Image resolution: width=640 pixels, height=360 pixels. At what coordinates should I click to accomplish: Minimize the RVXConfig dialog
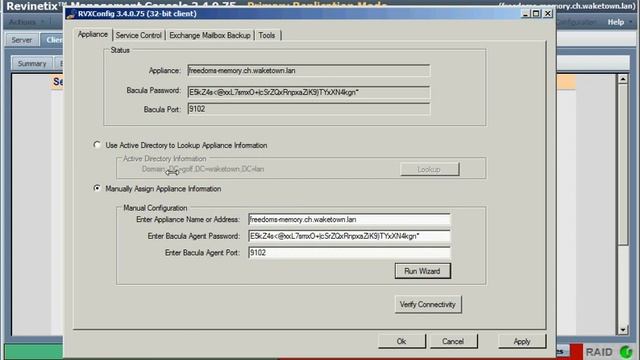(525, 13)
